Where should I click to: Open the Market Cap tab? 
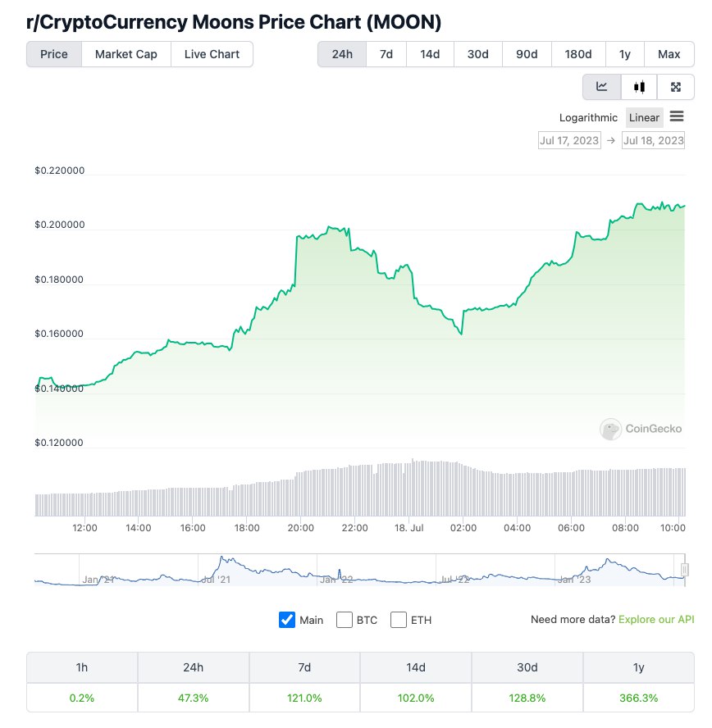pos(126,54)
